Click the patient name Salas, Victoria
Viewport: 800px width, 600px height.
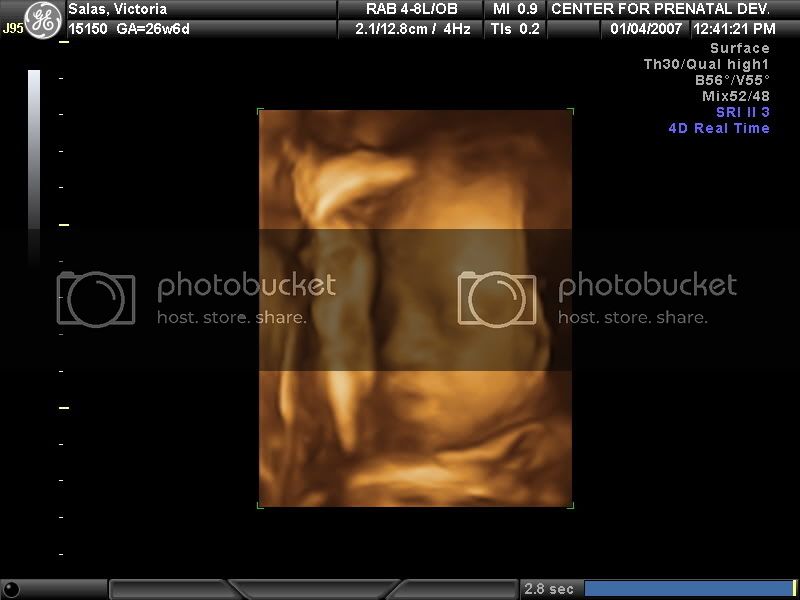pyautogui.click(x=118, y=9)
